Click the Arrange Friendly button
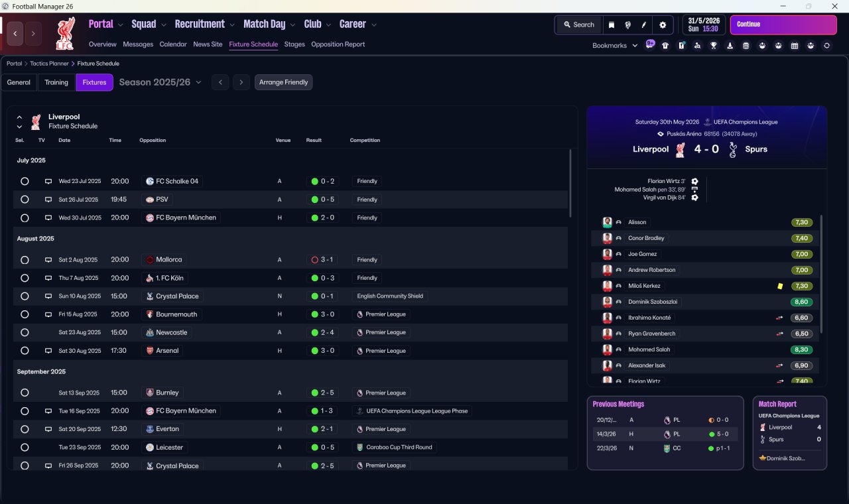The image size is (849, 504). (283, 82)
